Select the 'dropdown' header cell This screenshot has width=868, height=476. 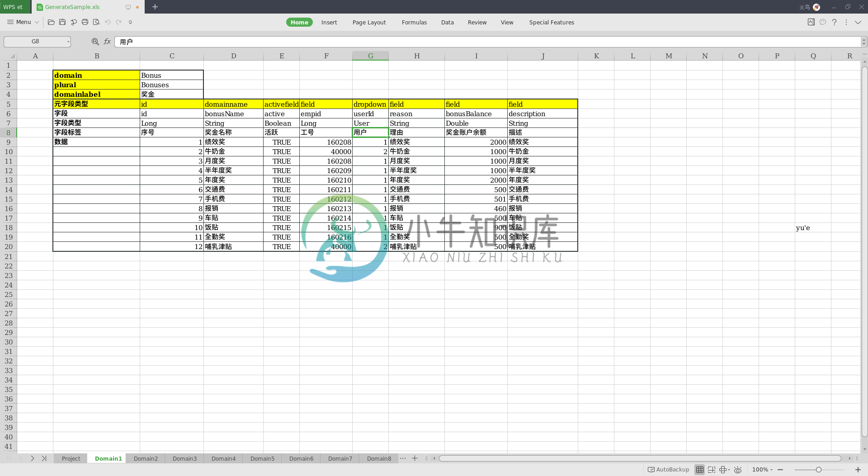click(370, 104)
